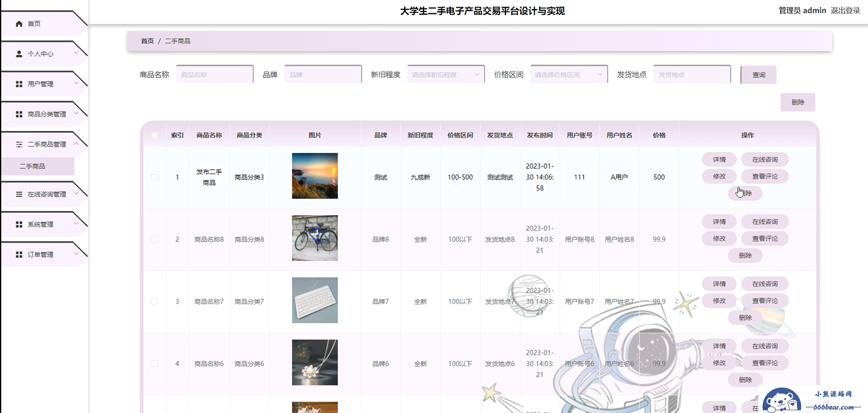Check the checkbox for 商品名称6 row
The height and width of the screenshot is (413, 868).
[154, 364]
